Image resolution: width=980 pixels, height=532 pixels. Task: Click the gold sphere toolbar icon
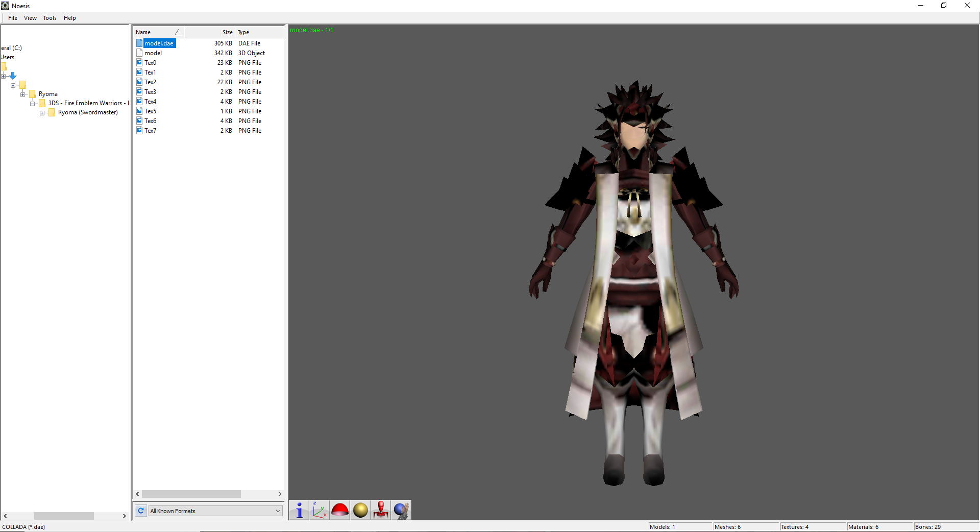point(360,510)
